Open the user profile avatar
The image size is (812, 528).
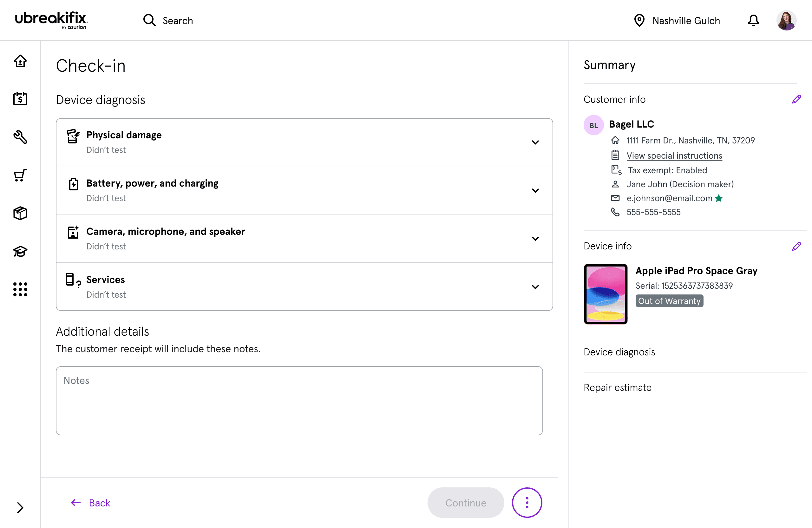(786, 21)
